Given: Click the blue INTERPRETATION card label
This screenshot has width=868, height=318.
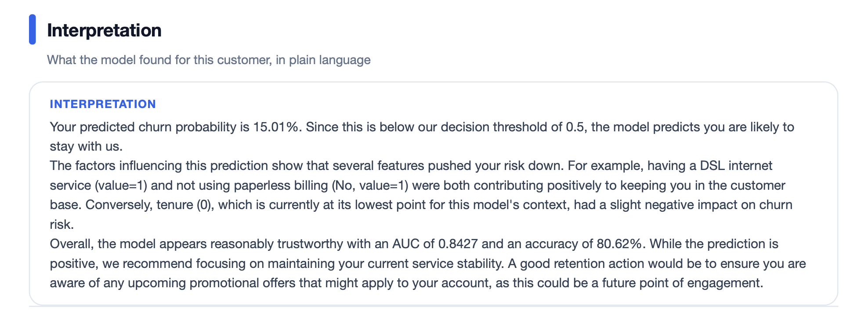Looking at the screenshot, I should 103,104.
